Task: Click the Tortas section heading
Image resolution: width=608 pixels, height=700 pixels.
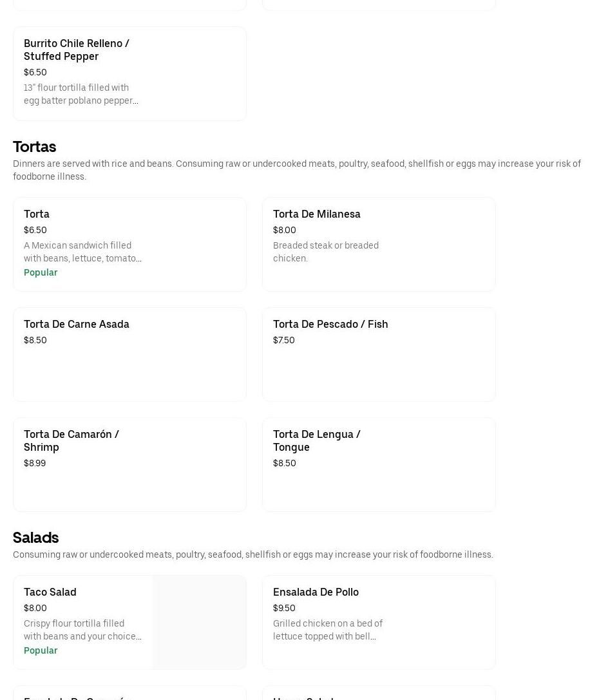Action: 34,147
